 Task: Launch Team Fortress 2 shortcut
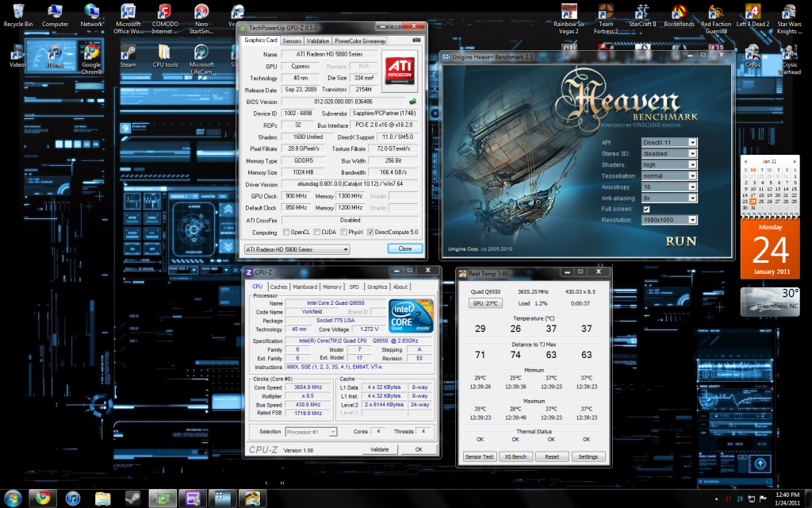[606, 19]
